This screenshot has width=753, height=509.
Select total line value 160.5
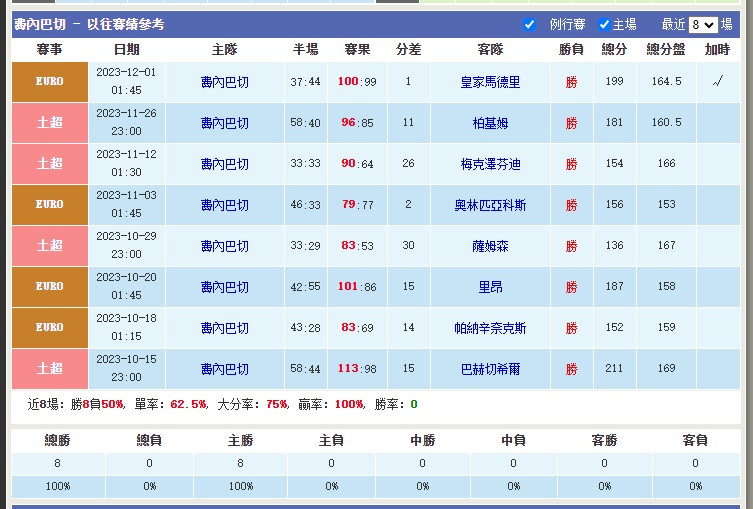pyautogui.click(x=667, y=123)
